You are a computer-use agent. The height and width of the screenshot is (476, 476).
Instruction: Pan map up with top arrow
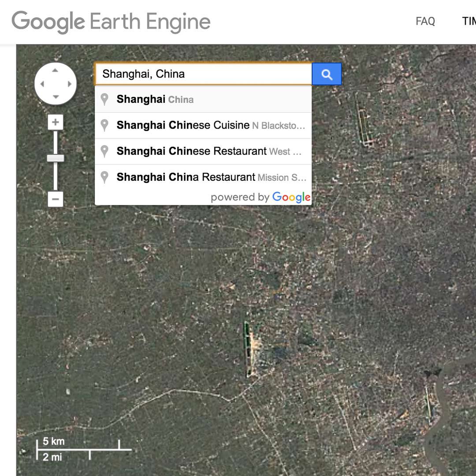tap(55, 71)
